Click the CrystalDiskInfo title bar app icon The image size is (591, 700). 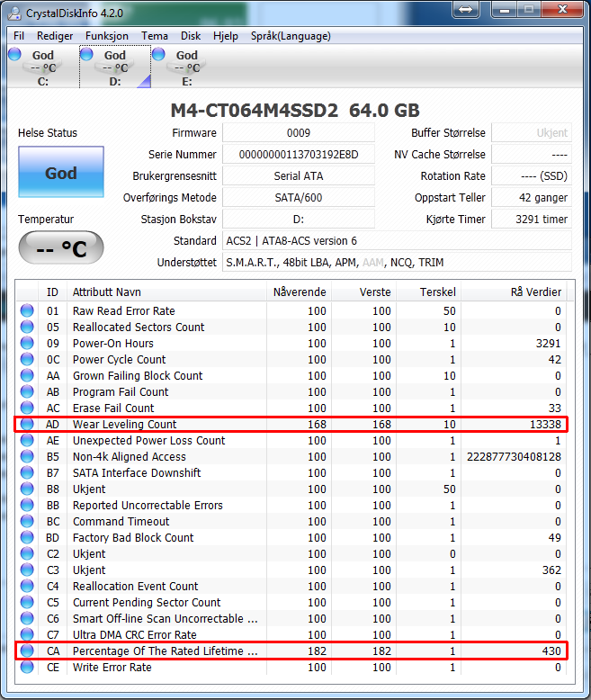[x=14, y=13]
